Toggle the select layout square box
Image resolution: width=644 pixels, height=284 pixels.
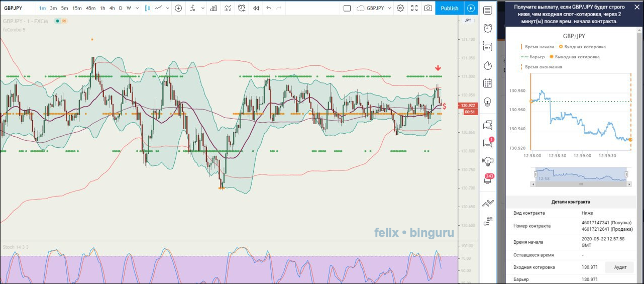[x=347, y=8]
